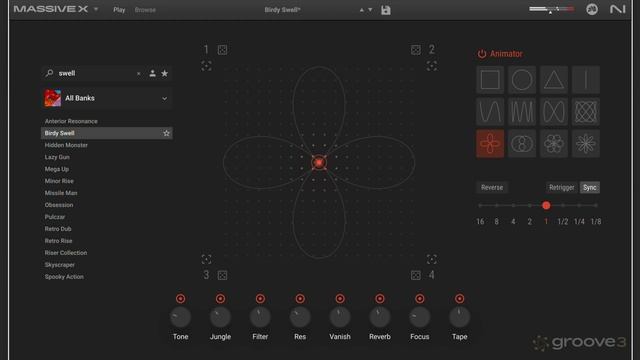The height and width of the screenshot is (360, 640).
Task: Toggle the Reverb macro assignment ring
Action: tap(380, 299)
